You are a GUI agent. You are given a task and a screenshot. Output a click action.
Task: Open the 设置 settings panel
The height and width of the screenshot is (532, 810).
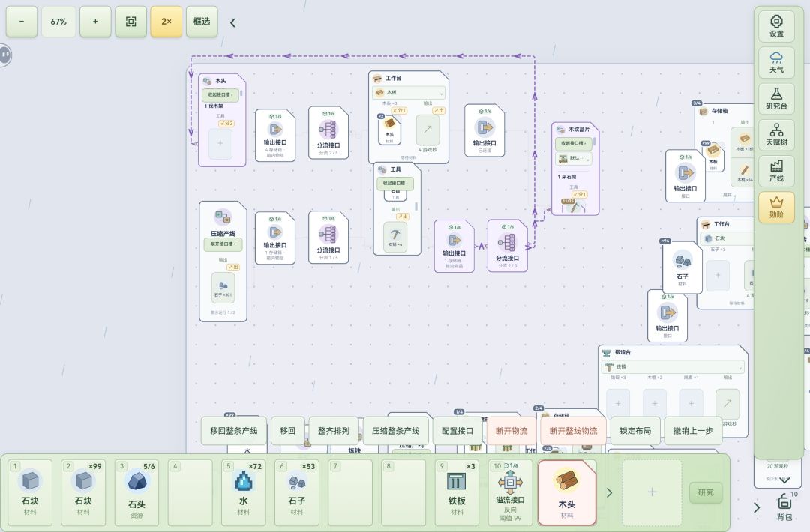[776, 25]
